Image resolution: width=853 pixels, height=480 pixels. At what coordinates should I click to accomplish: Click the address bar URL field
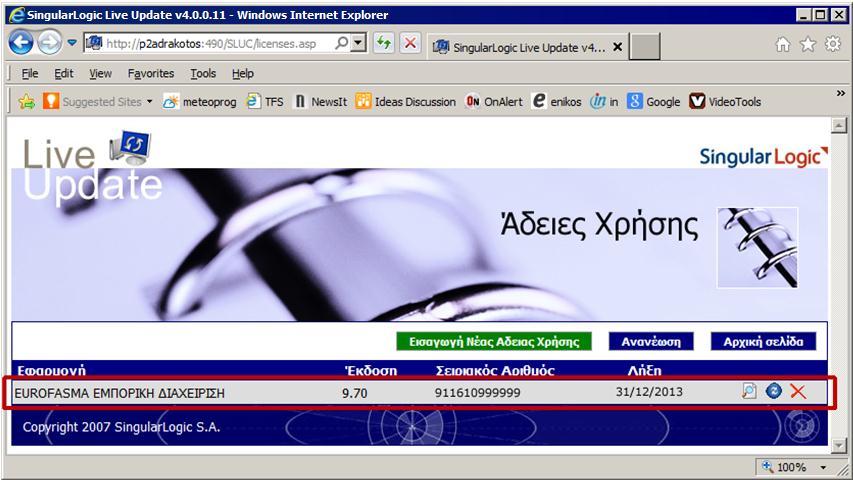(x=211, y=44)
